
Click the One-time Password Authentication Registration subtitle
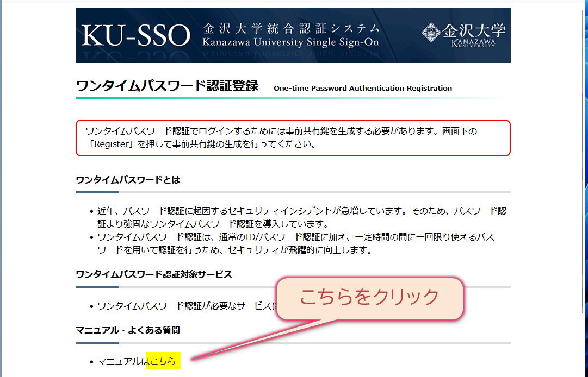[x=363, y=88]
